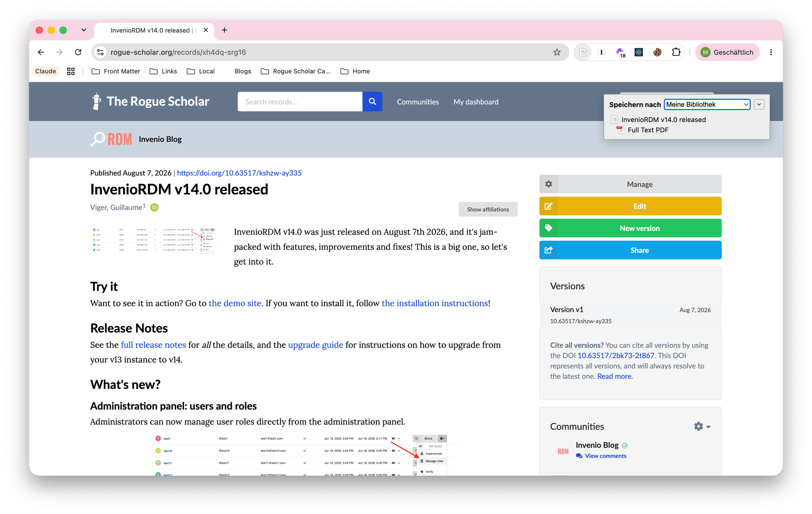This screenshot has width=812, height=514.
Task: Click the Show affiliations button
Action: [x=488, y=209]
